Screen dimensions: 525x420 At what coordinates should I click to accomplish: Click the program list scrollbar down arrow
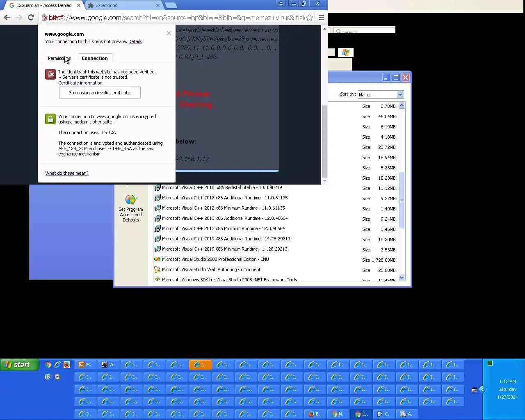pyautogui.click(x=402, y=278)
